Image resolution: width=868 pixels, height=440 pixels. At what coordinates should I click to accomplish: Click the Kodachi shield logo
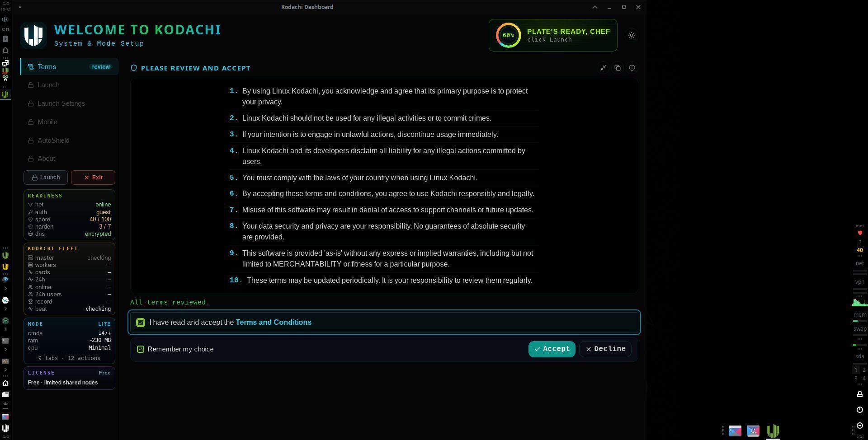point(33,35)
